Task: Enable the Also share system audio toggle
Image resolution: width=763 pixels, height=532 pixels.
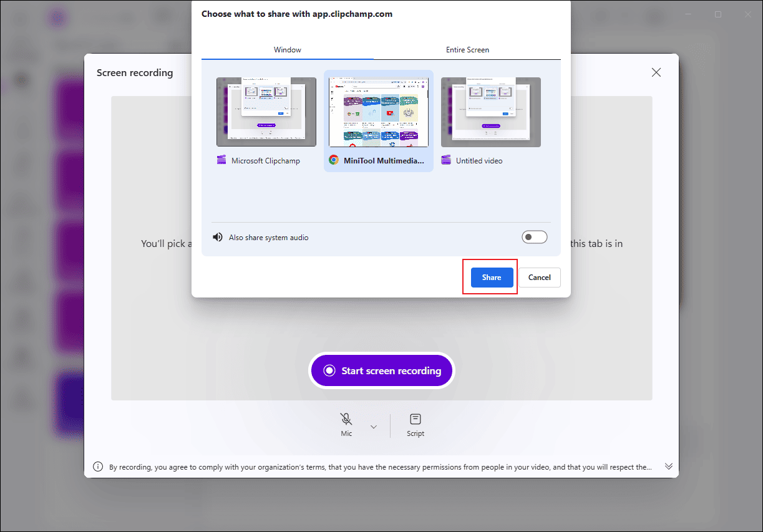Action: coord(534,236)
